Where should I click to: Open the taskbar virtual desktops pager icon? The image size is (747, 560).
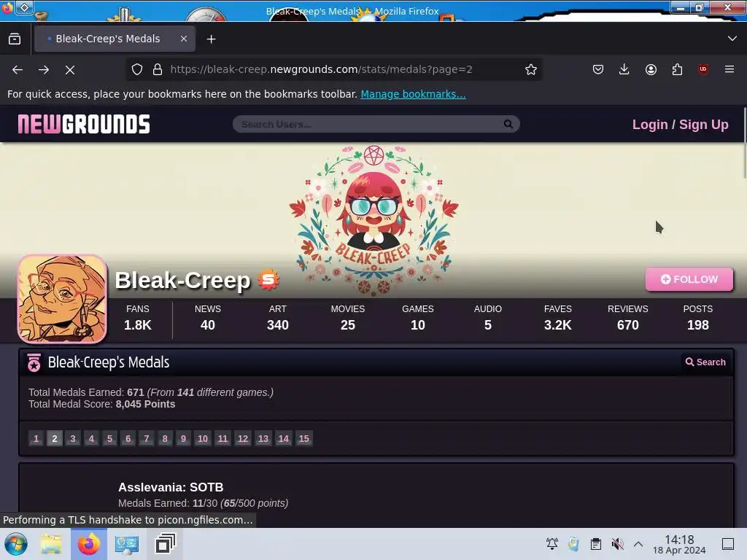tap(166, 544)
